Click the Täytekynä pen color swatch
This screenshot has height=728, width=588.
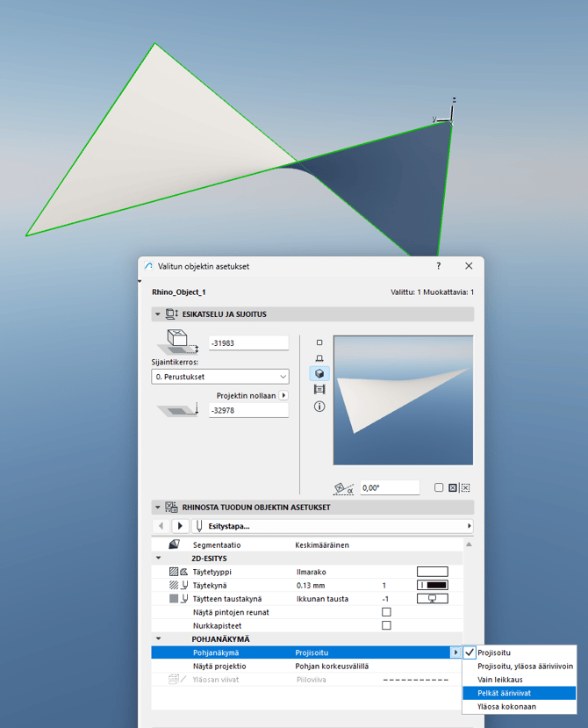click(x=432, y=585)
